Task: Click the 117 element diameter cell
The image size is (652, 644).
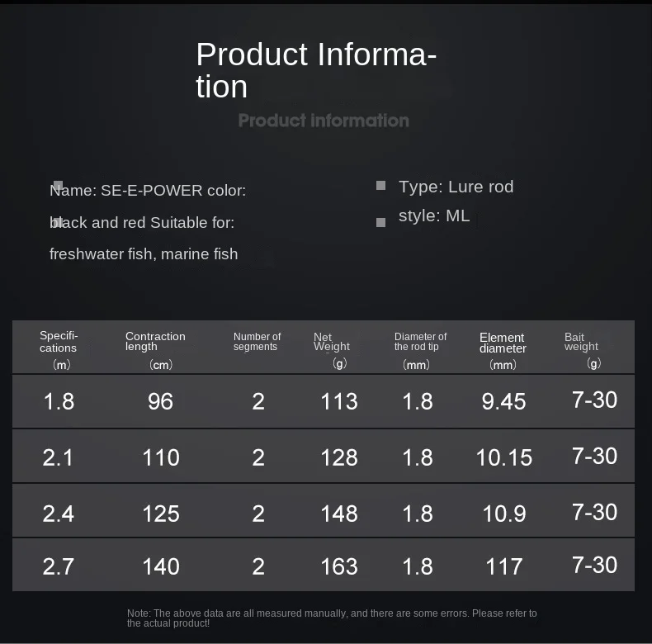Action: pyautogui.click(x=504, y=566)
